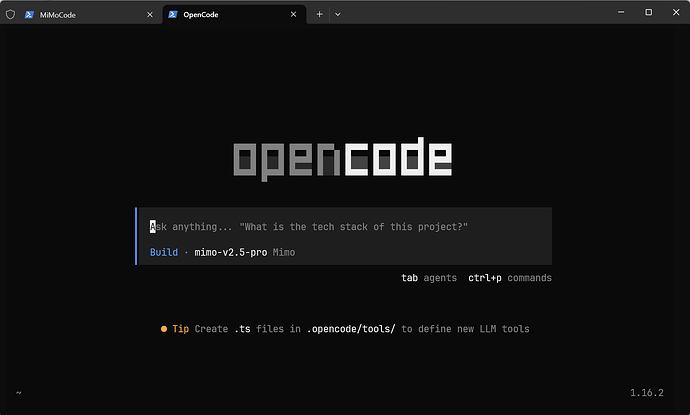This screenshot has width=690, height=415.
Task: Close the OpenCode tab
Action: tap(294, 15)
